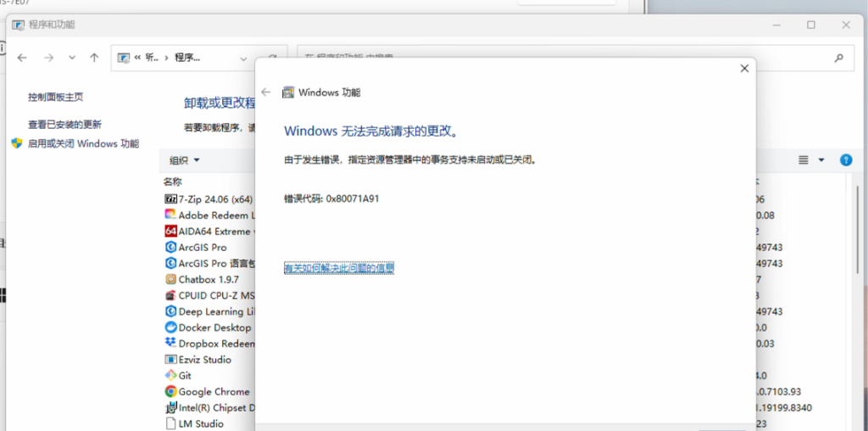Screen dimensions: 868x431
Task: Open the recent locations chevron dropdown
Action: click(72, 58)
